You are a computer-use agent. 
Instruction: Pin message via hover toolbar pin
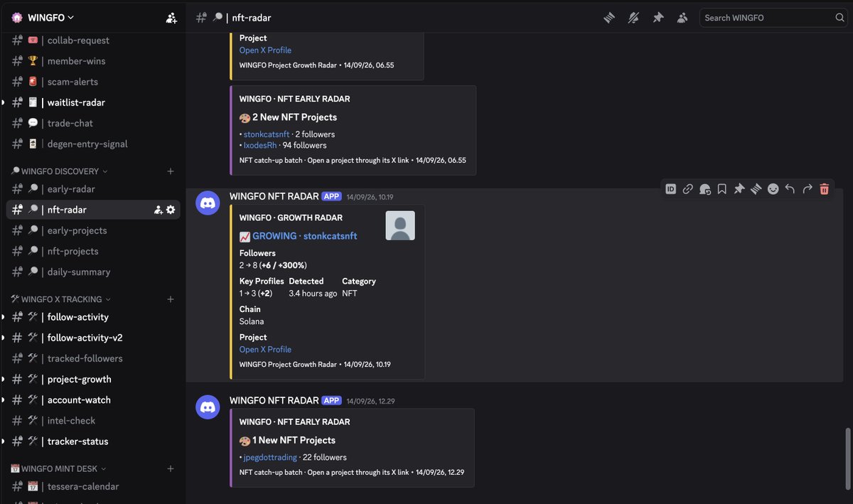click(x=739, y=189)
